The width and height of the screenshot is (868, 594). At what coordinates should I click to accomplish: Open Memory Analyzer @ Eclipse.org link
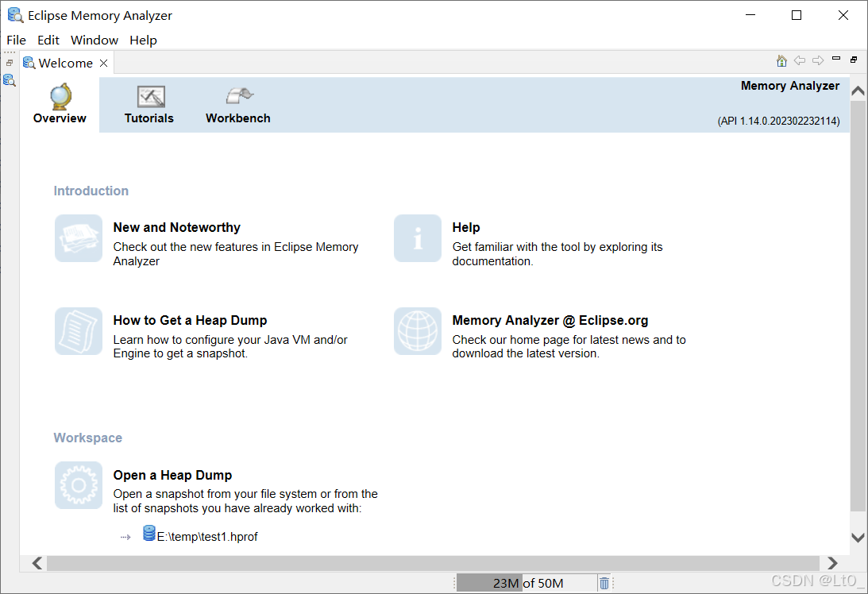(550, 321)
